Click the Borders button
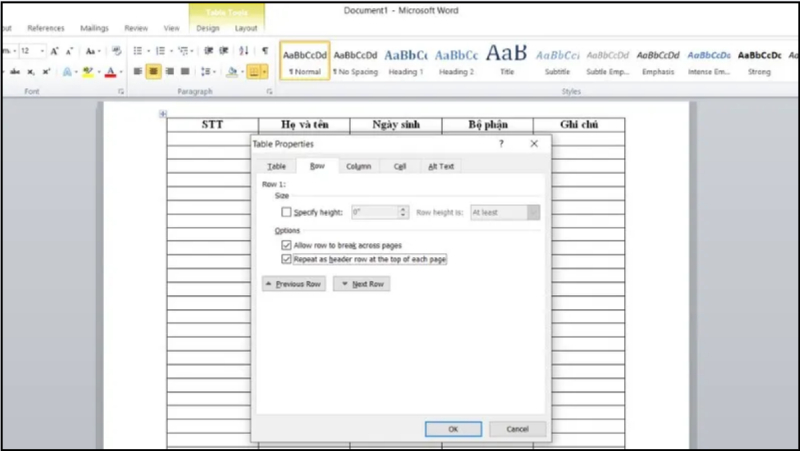The width and height of the screenshot is (800, 451). tap(254, 71)
